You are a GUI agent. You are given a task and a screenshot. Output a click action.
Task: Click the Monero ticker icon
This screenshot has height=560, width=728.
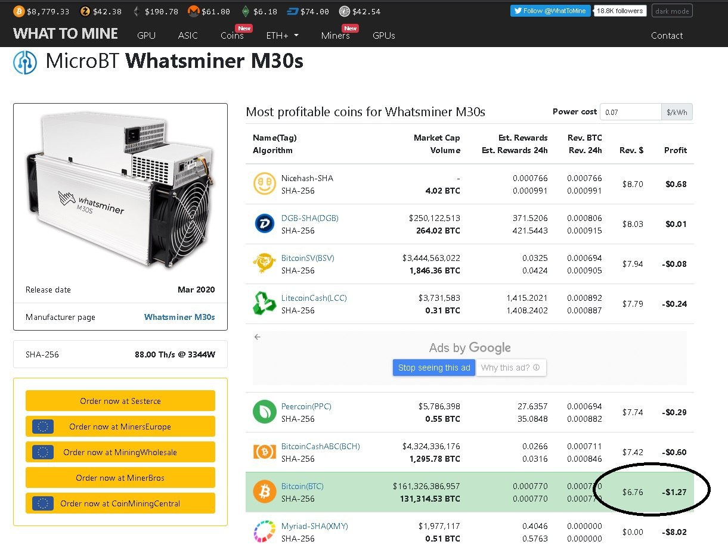[194, 11]
